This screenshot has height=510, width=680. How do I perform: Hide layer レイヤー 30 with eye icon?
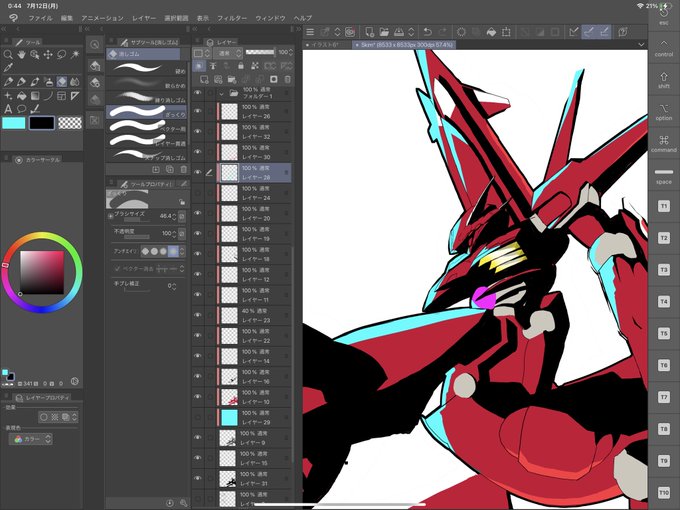[198, 152]
